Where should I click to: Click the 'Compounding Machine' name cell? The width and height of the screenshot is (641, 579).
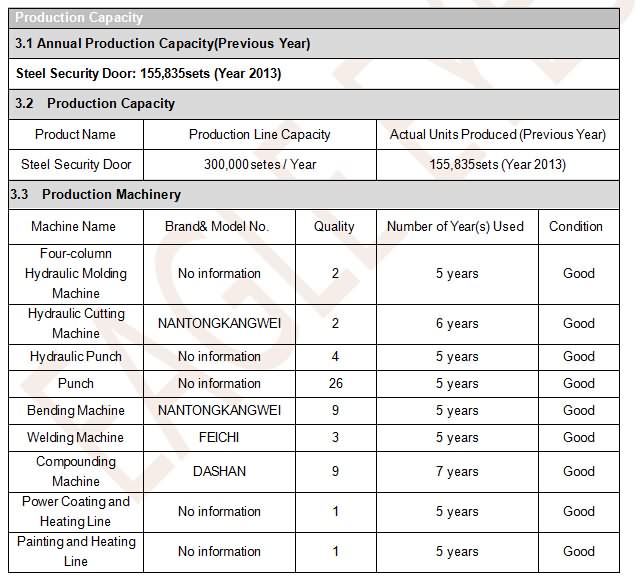tap(76, 471)
